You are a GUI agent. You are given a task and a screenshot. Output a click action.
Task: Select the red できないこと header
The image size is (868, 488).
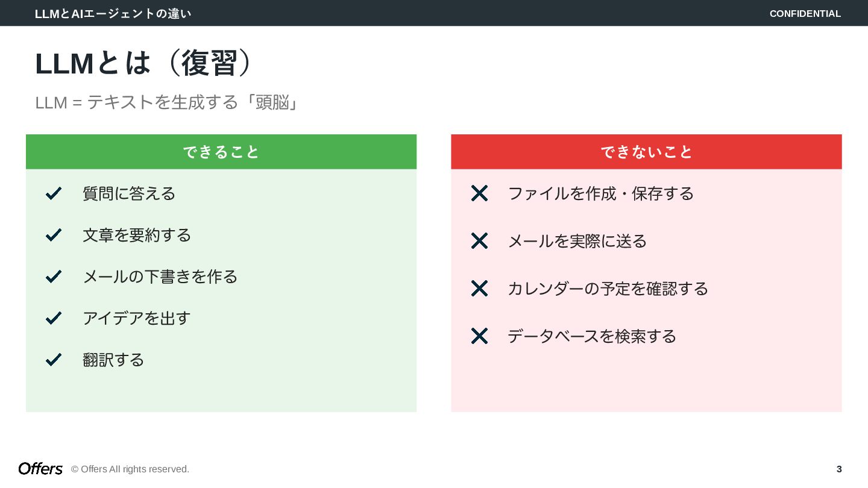[x=646, y=152]
